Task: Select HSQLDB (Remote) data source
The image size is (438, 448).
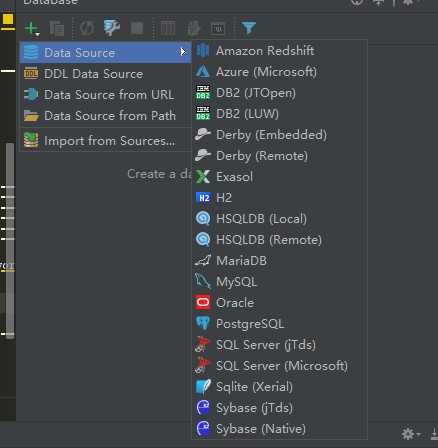Action: [x=279, y=240]
